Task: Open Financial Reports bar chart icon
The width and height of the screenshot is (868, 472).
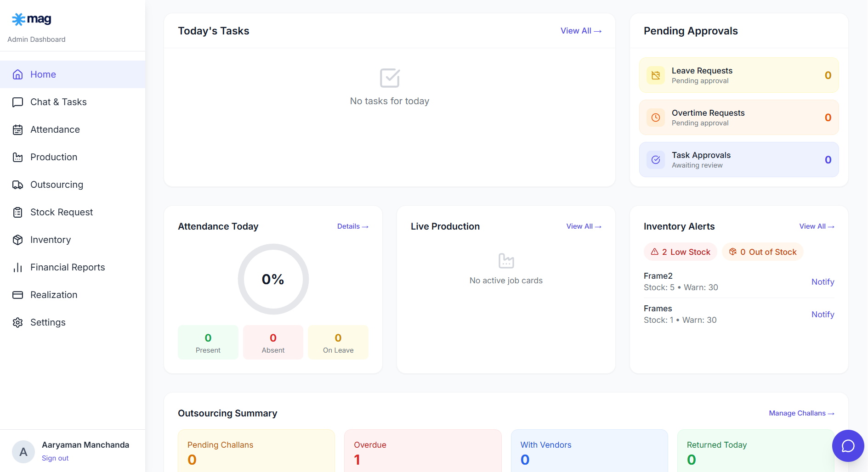Action: click(17, 267)
